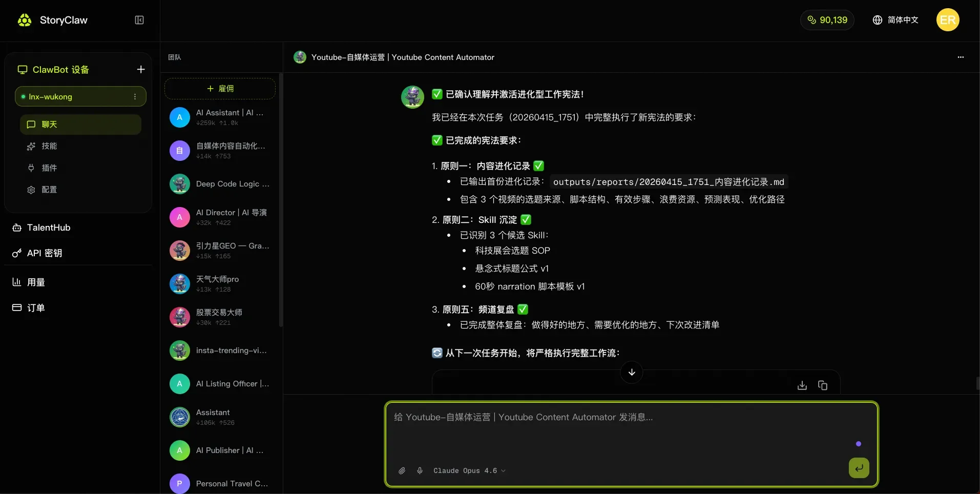Open the 插件 plugins section
Screen dimensions: 980x494
click(80, 168)
